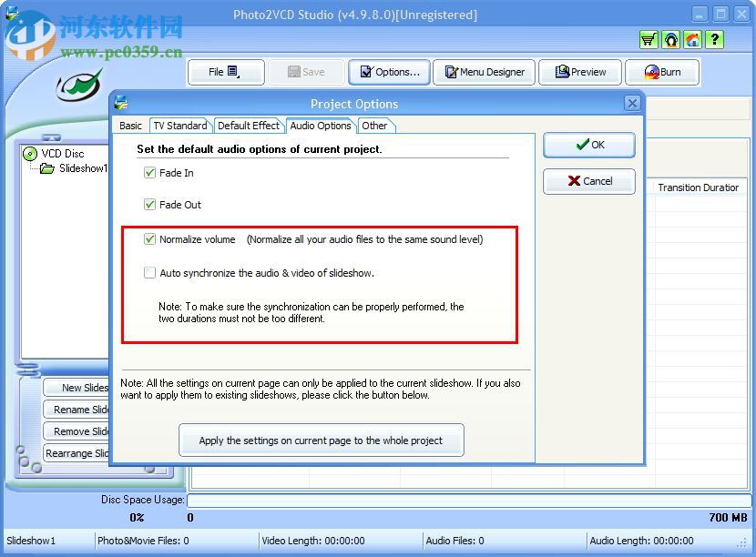Image resolution: width=756 pixels, height=557 pixels.
Task: Enable Auto synchronize audio & video checkbox
Action: tap(149, 273)
